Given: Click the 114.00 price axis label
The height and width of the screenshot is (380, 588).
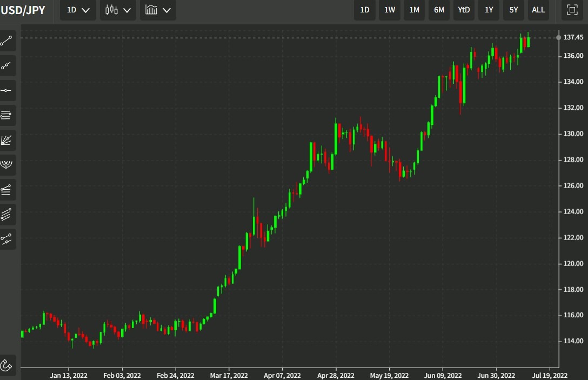Looking at the screenshot, I should [573, 341].
